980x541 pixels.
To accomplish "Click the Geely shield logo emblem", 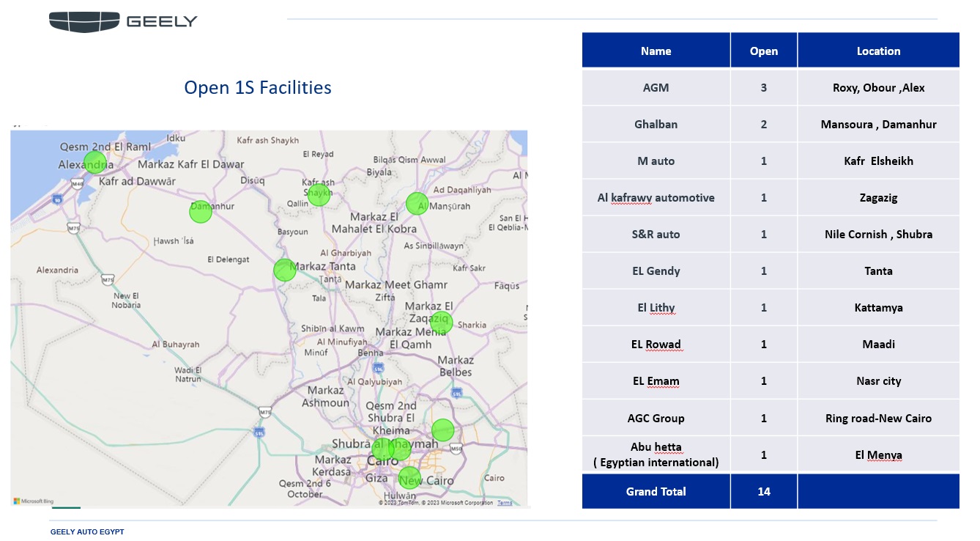I will (83, 22).
